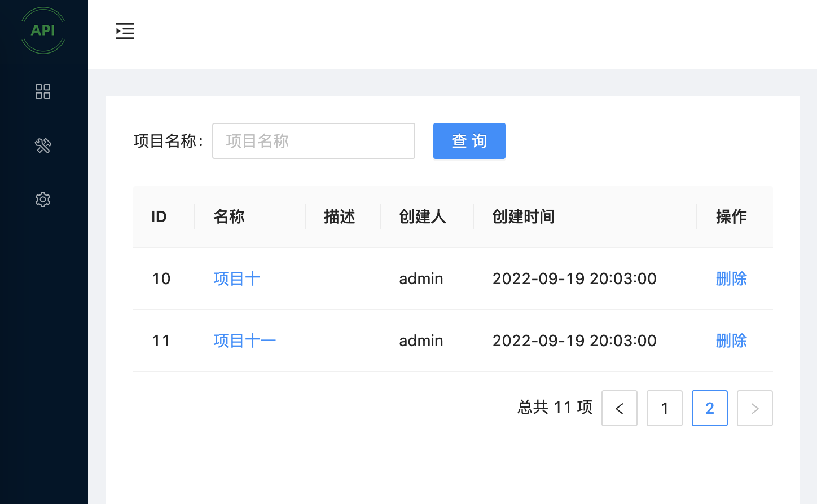Click the creation time of 项目十
817x504 pixels.
[x=574, y=278]
